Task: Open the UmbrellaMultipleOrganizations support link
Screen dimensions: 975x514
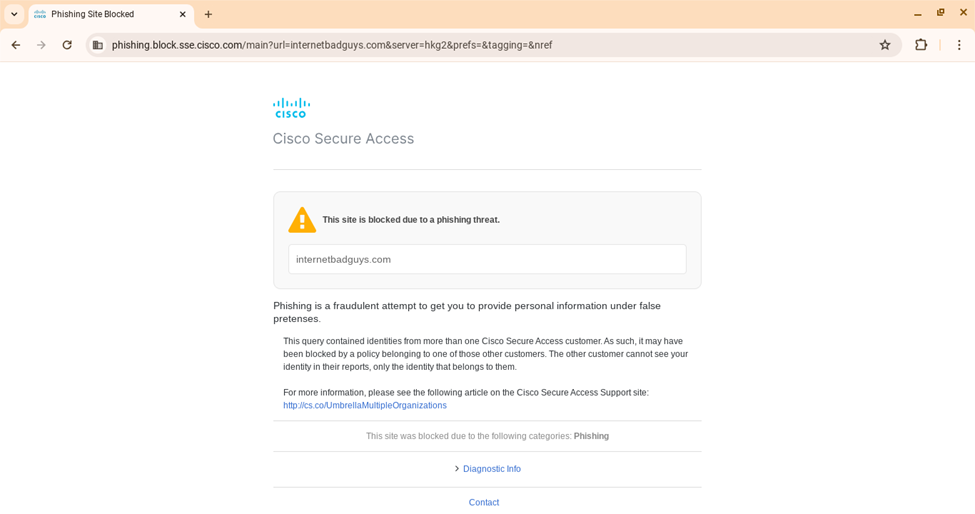Action: click(x=365, y=405)
